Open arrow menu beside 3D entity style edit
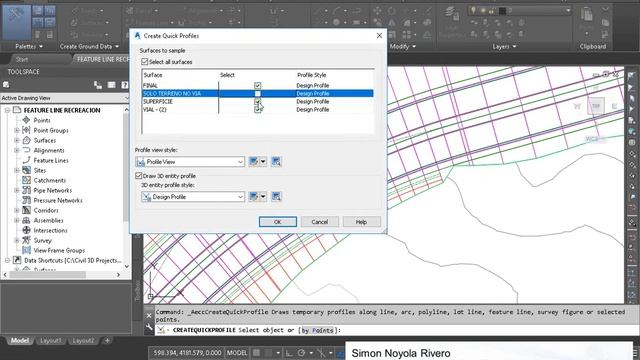 tap(263, 197)
